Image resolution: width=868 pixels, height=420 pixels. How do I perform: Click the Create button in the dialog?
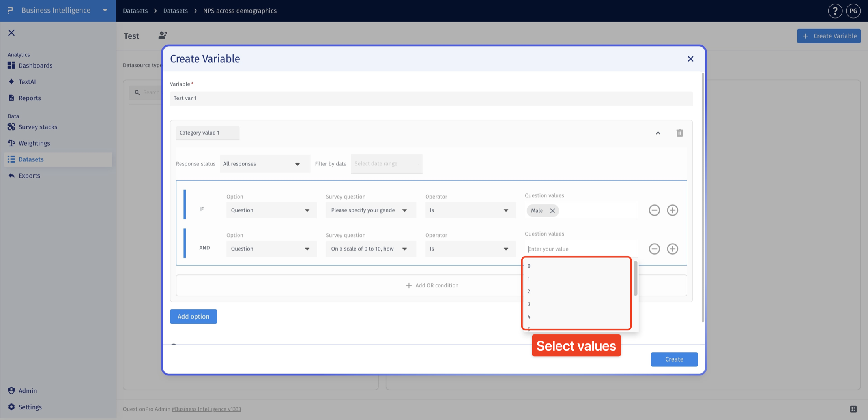pos(674,359)
